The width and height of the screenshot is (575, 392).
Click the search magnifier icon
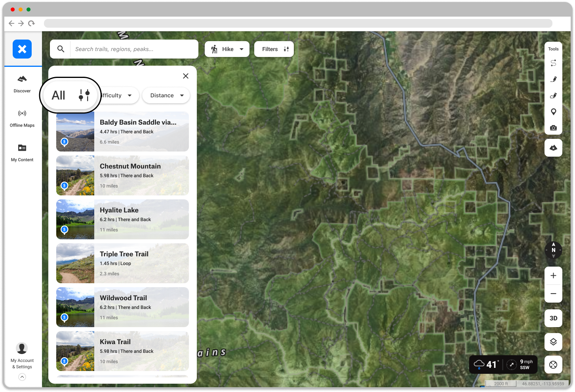click(x=61, y=49)
